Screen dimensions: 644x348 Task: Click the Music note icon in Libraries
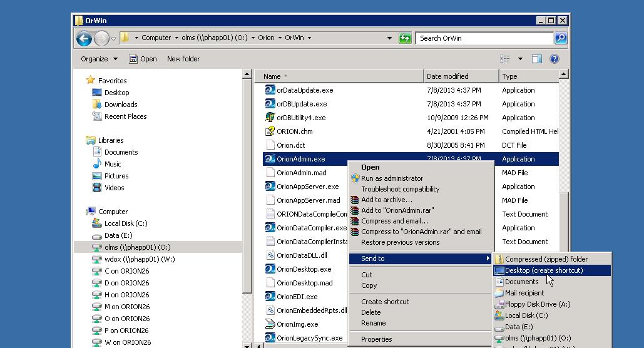coord(97,163)
